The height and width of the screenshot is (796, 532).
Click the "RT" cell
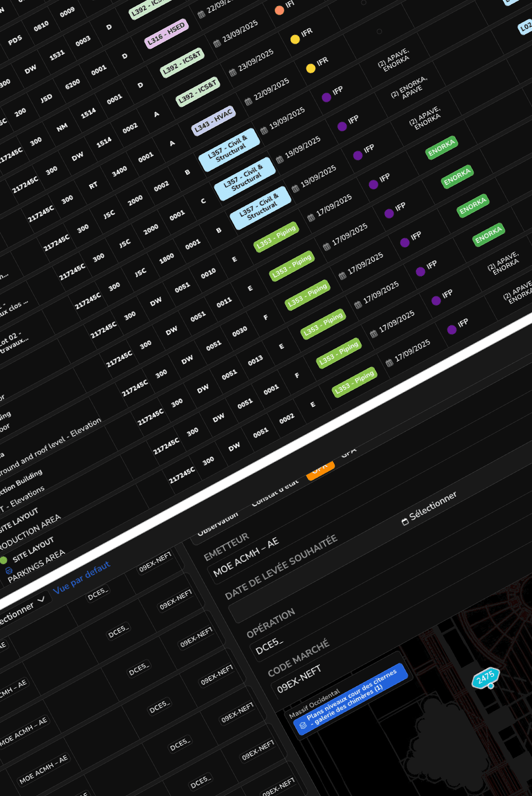point(93,186)
